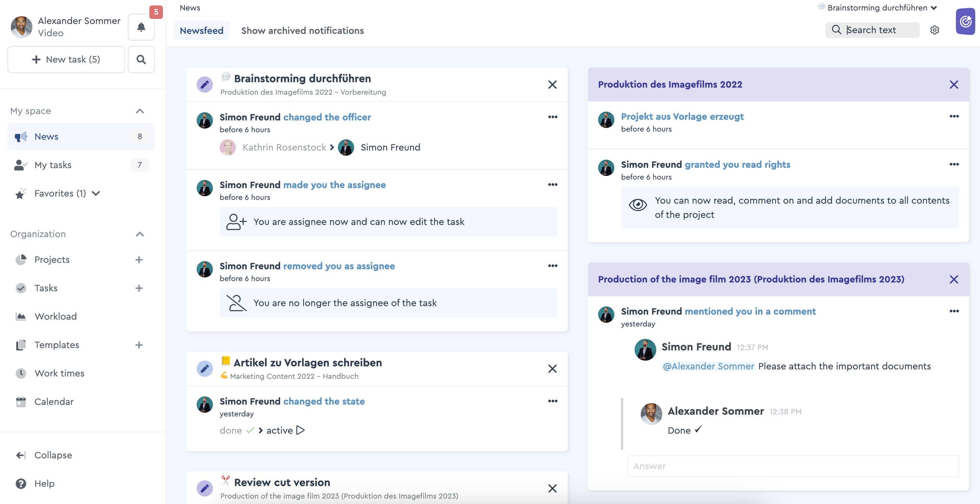Viewport: 980px width, 504px height.
Task: Open Templates in the sidebar
Action: click(x=57, y=345)
